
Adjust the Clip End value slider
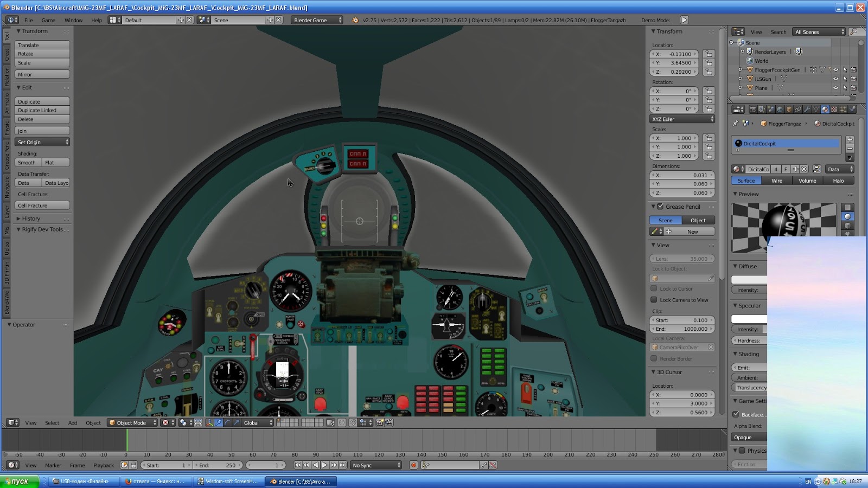(x=682, y=329)
